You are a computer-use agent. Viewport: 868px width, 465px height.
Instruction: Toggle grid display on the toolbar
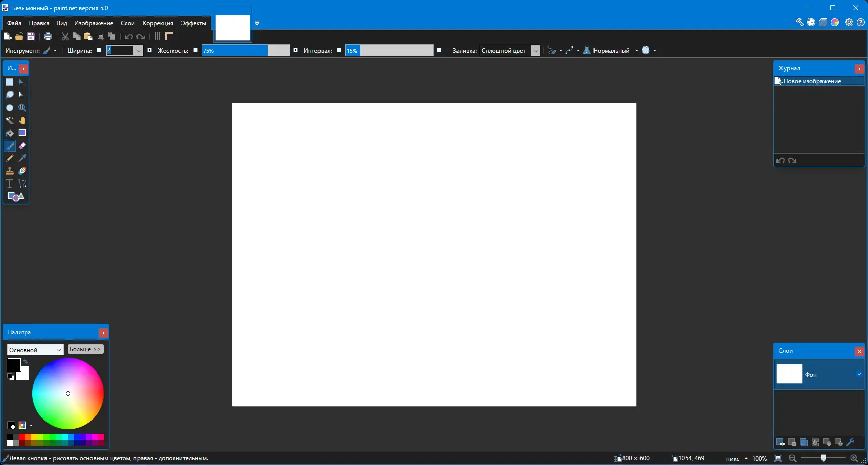tap(157, 36)
